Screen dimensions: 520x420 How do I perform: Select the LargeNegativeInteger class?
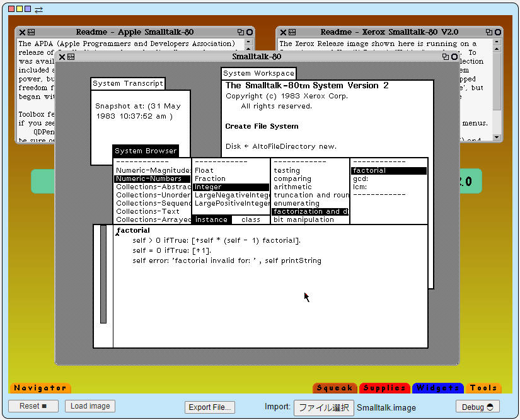pos(231,195)
